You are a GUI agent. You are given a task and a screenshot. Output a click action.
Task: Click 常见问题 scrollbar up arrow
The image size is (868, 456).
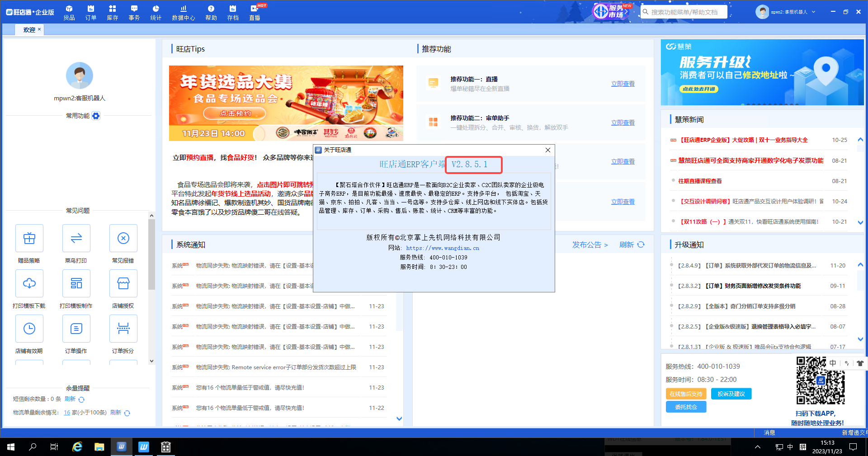(x=151, y=216)
